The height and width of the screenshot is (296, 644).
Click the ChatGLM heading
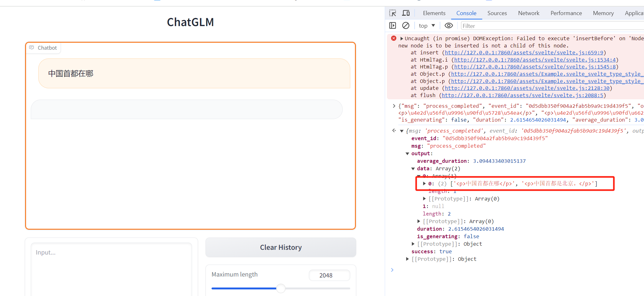coord(190,22)
